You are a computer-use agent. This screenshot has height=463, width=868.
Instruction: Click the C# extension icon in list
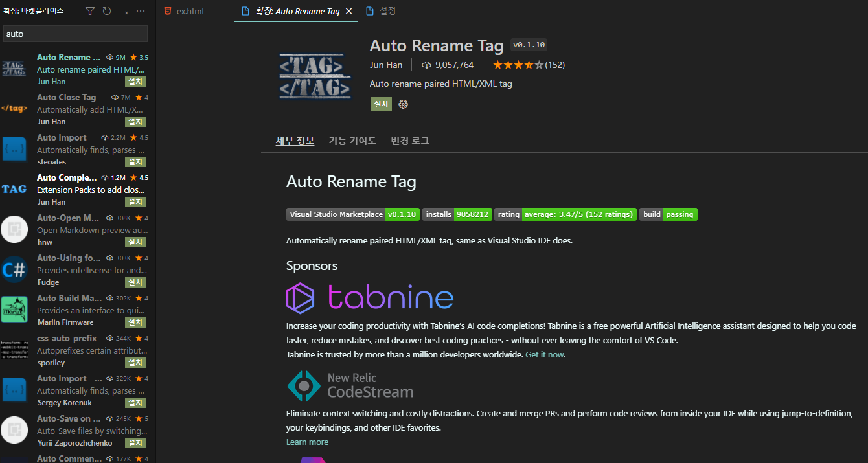click(x=14, y=269)
